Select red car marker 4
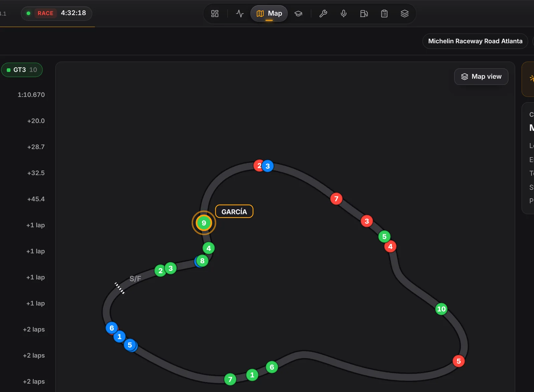 click(390, 247)
